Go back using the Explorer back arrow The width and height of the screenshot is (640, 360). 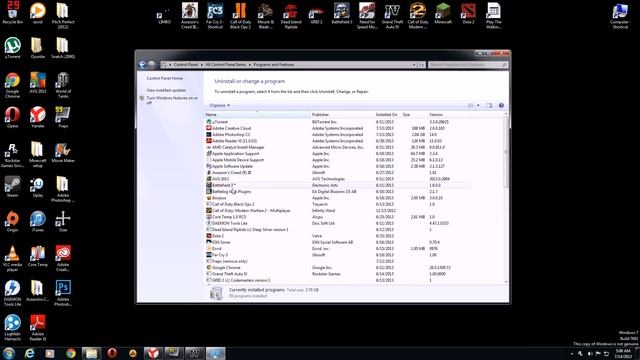coord(142,64)
